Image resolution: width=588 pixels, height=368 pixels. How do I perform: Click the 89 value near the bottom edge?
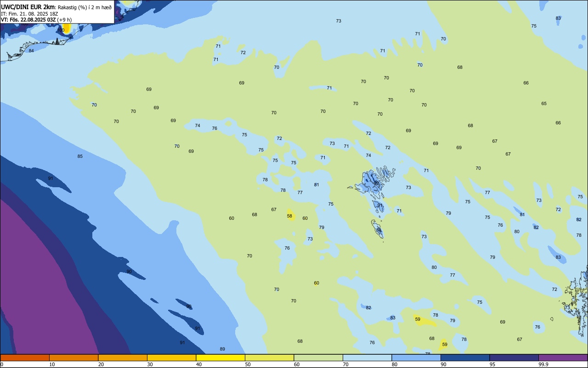(222, 349)
